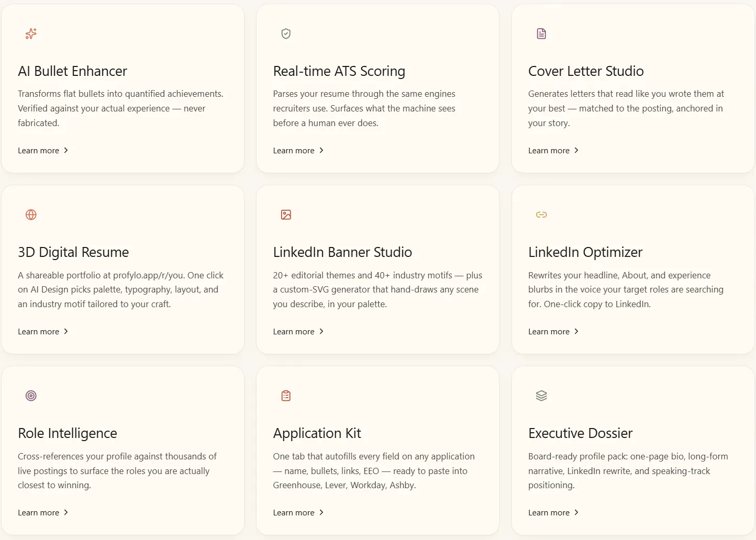Select the Executive Dossier heading

pos(580,433)
